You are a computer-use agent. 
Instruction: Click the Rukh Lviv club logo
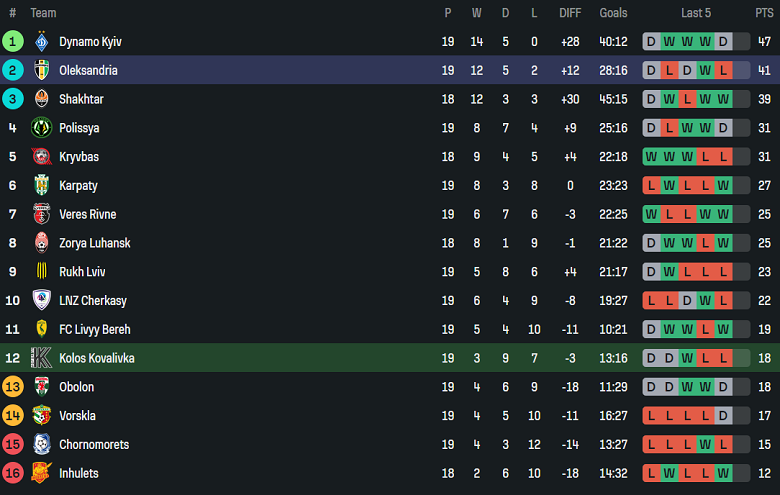coord(42,272)
